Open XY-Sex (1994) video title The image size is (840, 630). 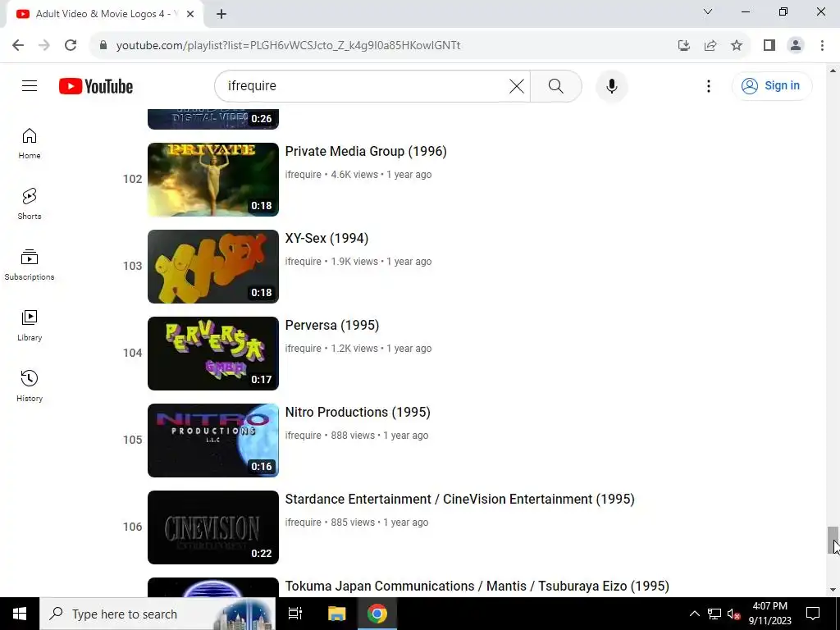pos(326,238)
